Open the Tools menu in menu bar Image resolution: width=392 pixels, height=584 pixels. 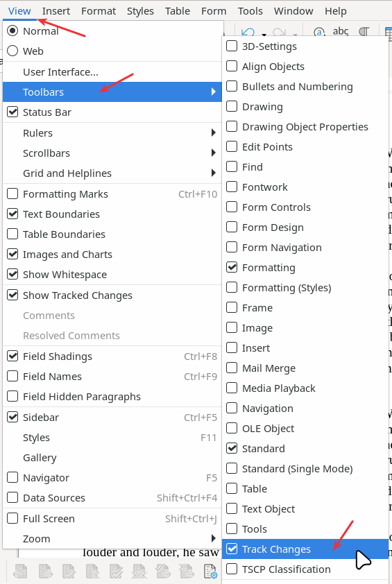tap(250, 11)
